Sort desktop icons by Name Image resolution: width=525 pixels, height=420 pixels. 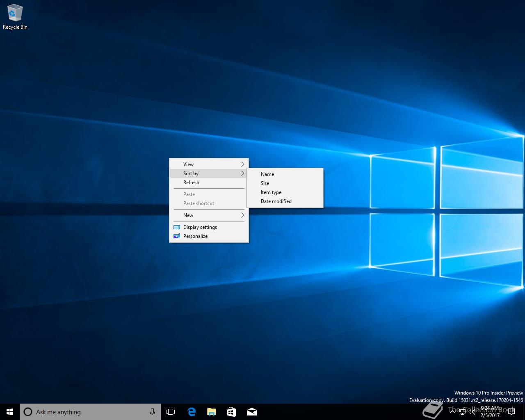pyautogui.click(x=285, y=174)
